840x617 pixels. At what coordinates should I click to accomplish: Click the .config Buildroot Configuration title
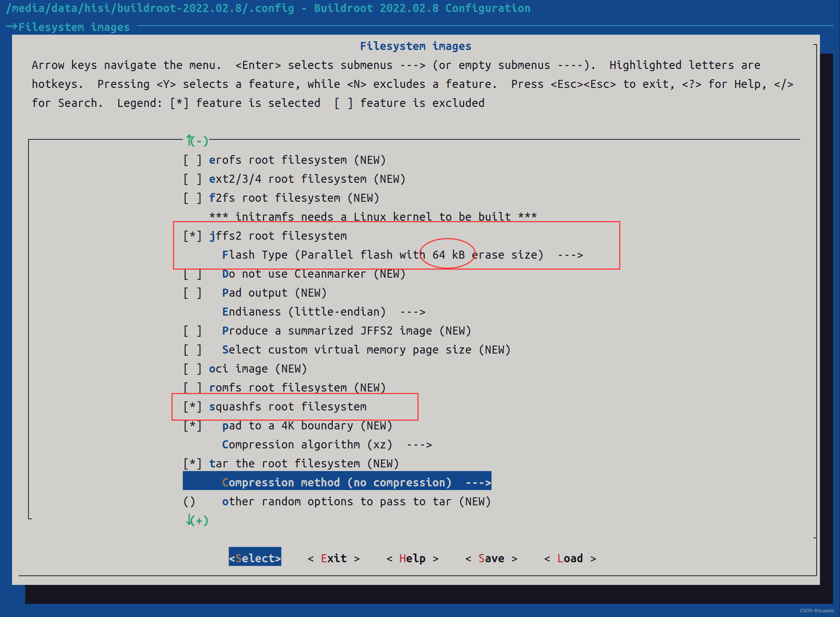point(268,8)
